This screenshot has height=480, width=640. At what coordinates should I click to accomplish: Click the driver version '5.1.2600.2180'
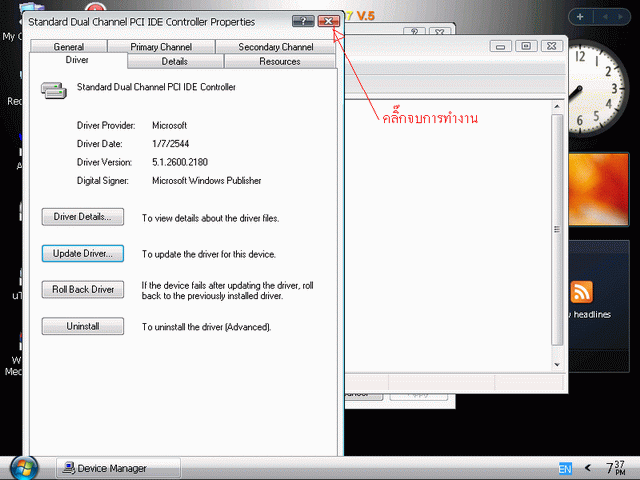180,162
